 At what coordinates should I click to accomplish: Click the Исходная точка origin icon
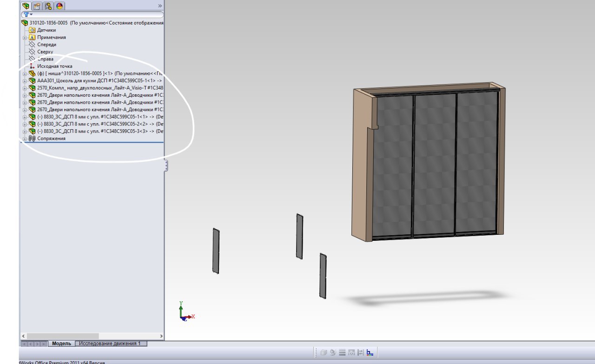(32, 66)
